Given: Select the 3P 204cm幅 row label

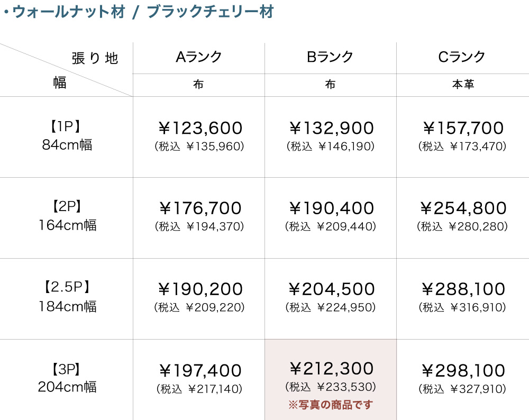Looking at the screenshot, I should point(67,378).
